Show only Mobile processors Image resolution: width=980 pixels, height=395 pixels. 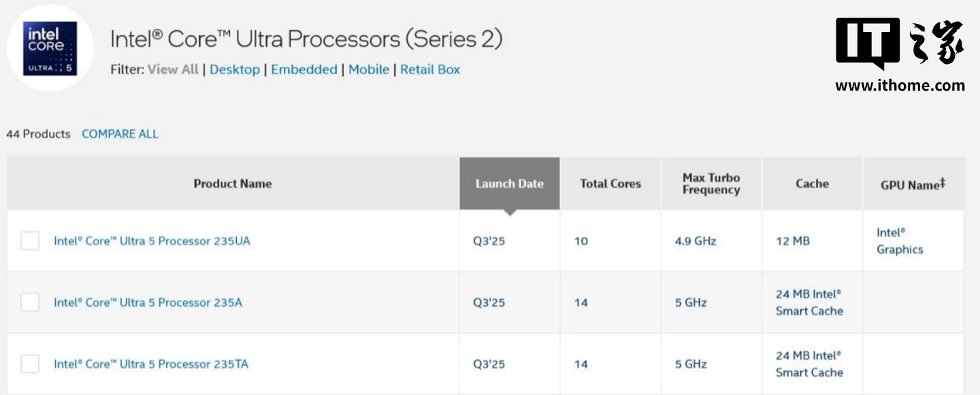pyautogui.click(x=369, y=69)
